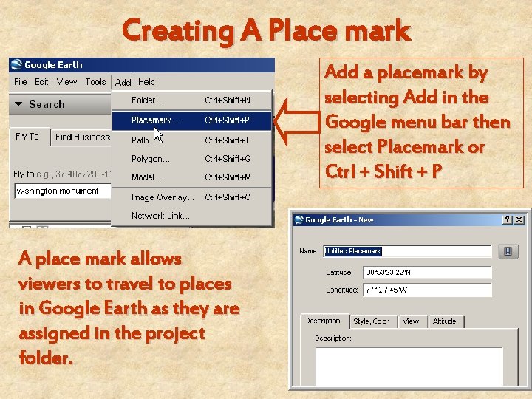532x399 pixels.
Task: Choose Network Link... menu entry
Action: point(192,216)
